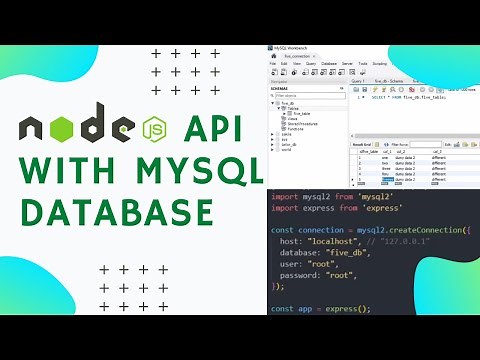Click the SELECT query line in editor

[x=409, y=97]
